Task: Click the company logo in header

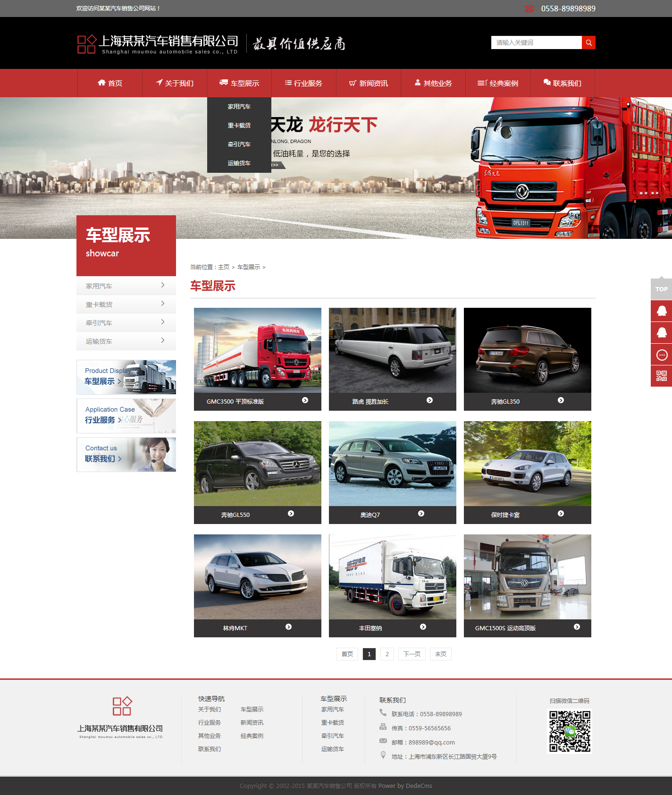Action: (158, 44)
